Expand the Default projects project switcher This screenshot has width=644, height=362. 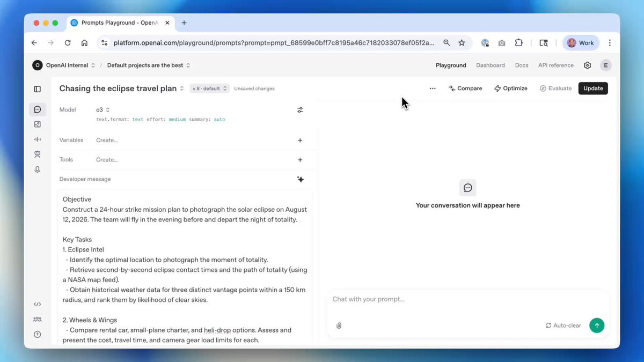(149, 65)
